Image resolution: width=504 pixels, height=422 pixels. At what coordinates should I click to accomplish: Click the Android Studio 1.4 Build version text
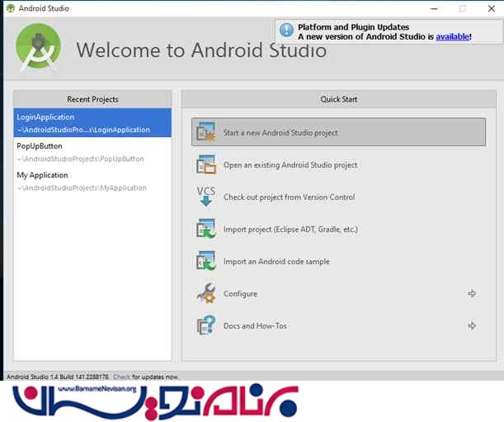pos(58,377)
